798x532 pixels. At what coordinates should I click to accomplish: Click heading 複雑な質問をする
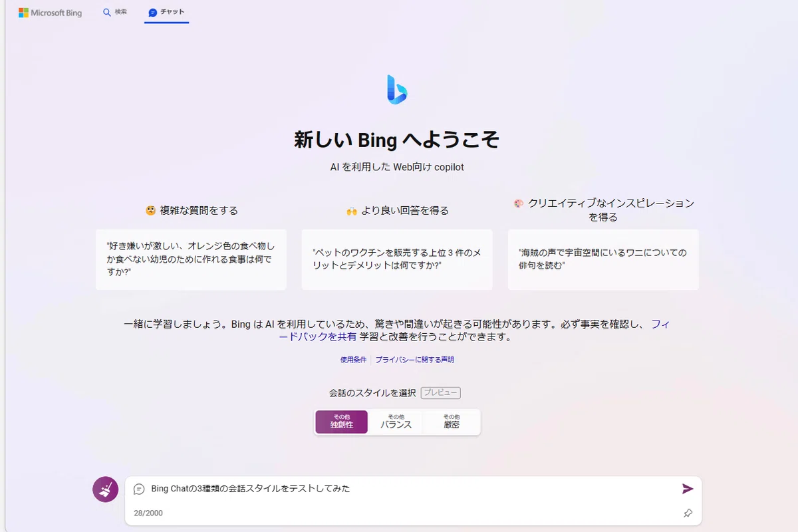tap(192, 210)
